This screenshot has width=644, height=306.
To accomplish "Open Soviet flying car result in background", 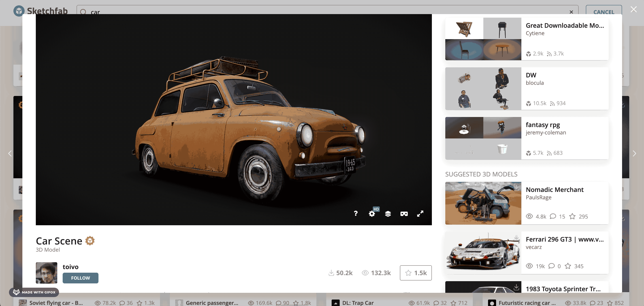I will 56,303.
